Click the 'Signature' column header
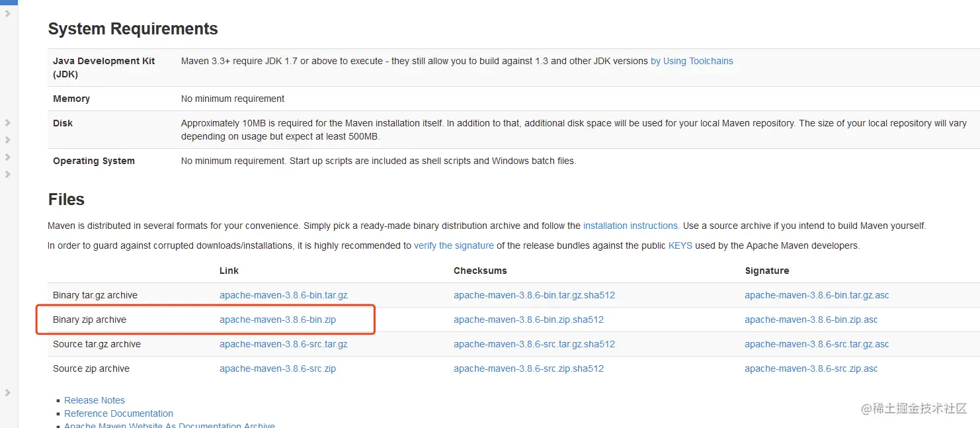 click(767, 271)
